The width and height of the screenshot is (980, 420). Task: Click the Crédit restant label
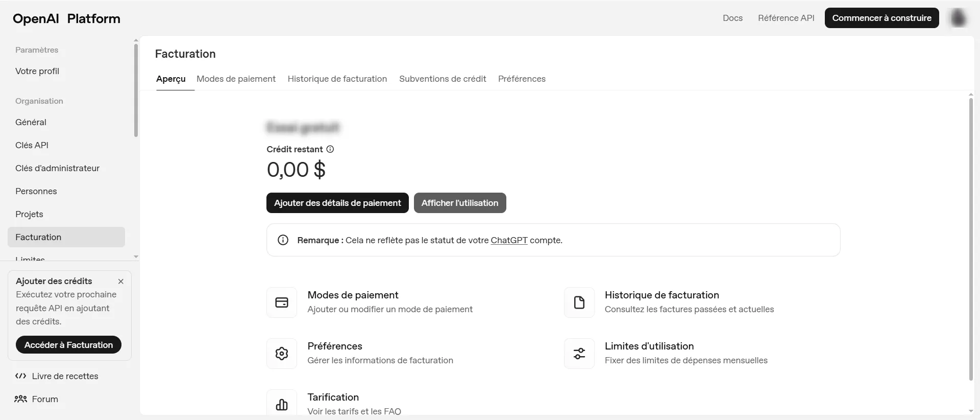point(295,149)
